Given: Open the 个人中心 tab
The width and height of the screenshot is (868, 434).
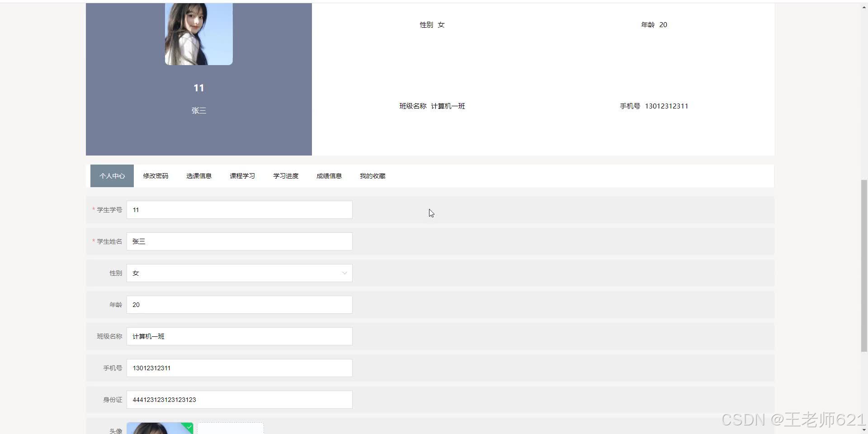Looking at the screenshot, I should tap(112, 176).
